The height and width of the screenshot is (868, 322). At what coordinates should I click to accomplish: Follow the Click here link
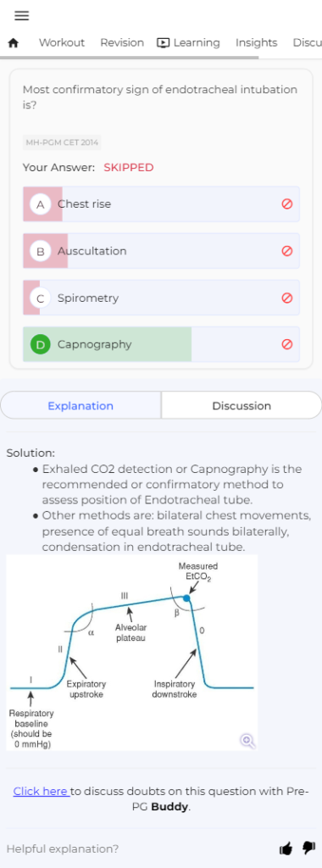pyautogui.click(x=42, y=791)
